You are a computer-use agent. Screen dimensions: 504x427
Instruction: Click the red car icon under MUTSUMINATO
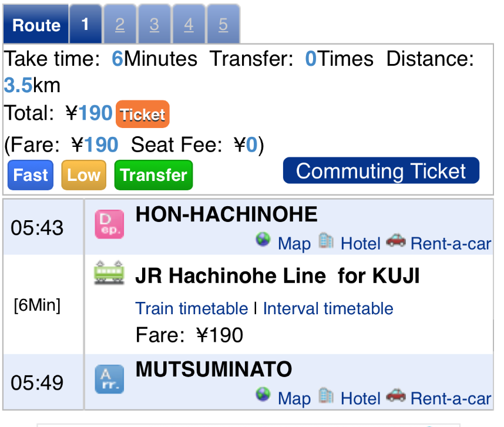[x=396, y=395]
